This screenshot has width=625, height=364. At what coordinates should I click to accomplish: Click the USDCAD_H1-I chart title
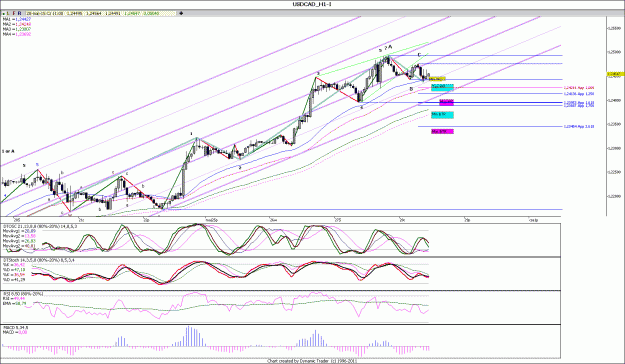pos(312,4)
